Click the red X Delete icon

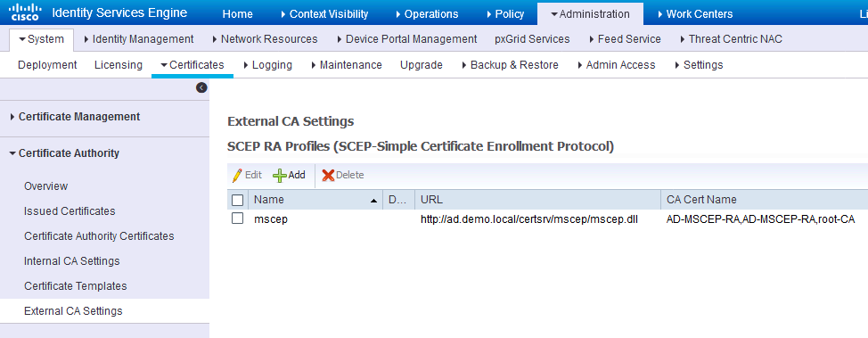coord(328,175)
